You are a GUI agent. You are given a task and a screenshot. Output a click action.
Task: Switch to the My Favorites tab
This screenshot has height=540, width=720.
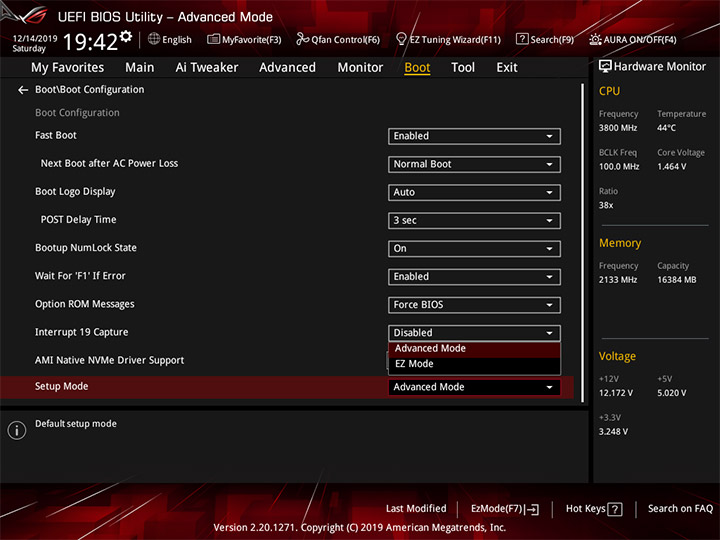[68, 68]
